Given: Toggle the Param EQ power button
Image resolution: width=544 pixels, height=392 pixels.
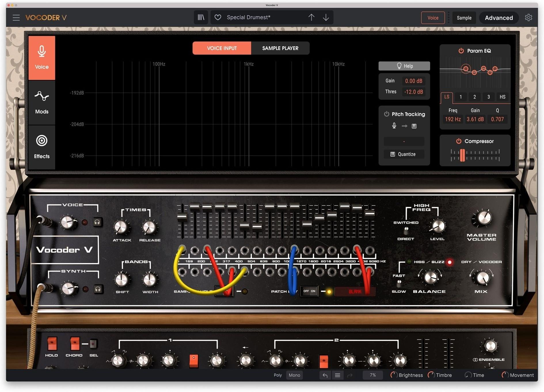Looking at the screenshot, I should (x=461, y=51).
